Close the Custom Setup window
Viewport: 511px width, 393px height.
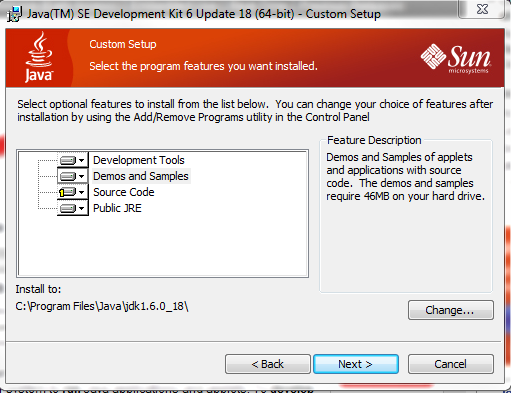coord(482,9)
